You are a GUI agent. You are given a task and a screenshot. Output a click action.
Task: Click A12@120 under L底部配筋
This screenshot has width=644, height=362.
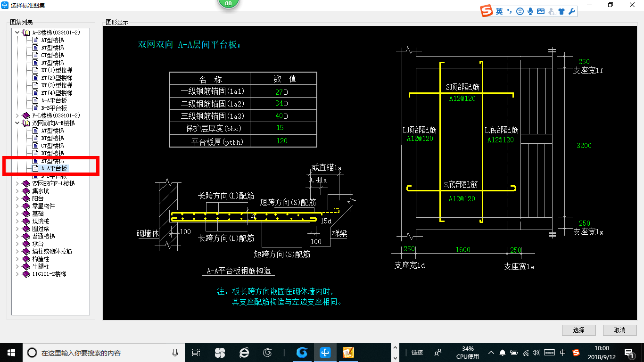pos(501,140)
